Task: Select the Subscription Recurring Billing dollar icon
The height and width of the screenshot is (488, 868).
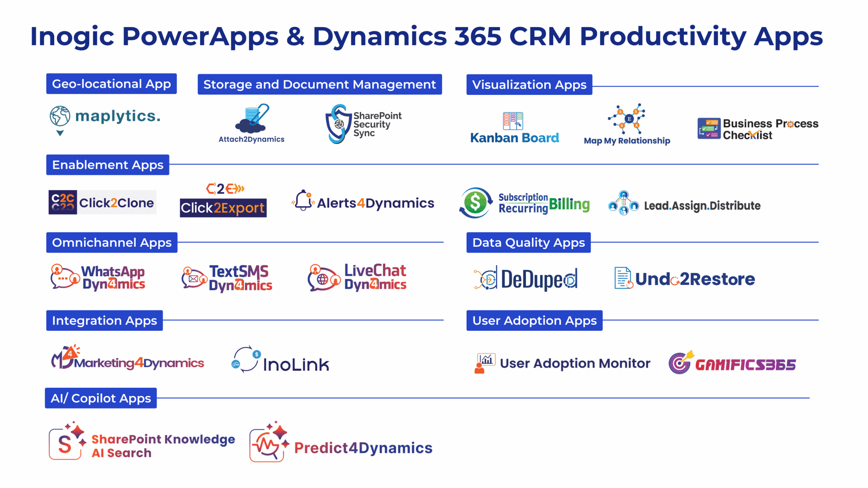Action: point(475,203)
